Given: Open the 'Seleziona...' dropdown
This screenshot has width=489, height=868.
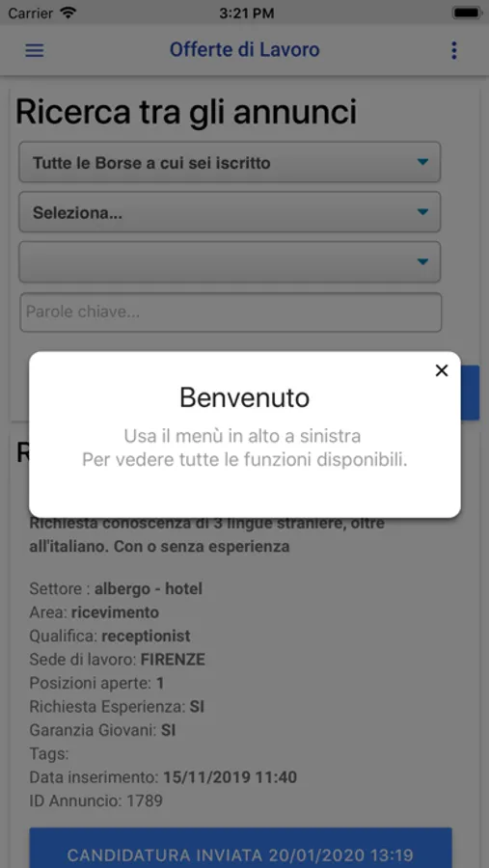Looking at the screenshot, I should [230, 212].
